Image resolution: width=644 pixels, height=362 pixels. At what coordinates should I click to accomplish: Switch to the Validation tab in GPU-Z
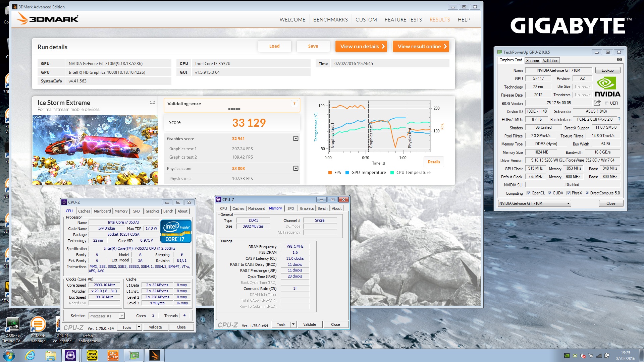click(550, 61)
